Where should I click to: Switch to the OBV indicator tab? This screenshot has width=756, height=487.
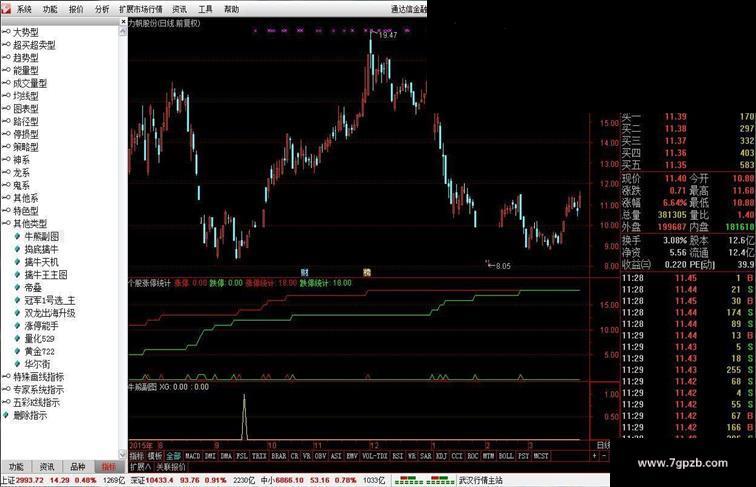[x=320, y=456]
